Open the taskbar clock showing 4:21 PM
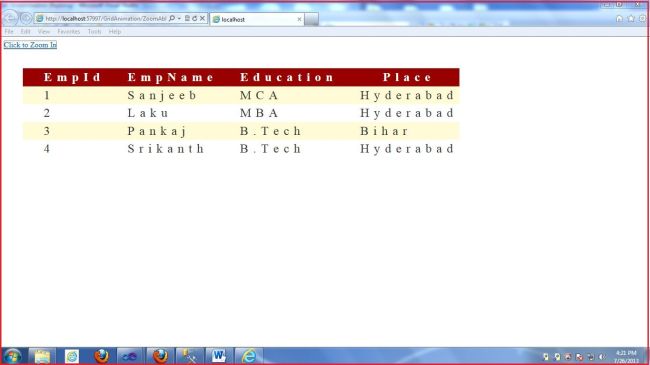The width and height of the screenshot is (650, 365). (627, 357)
